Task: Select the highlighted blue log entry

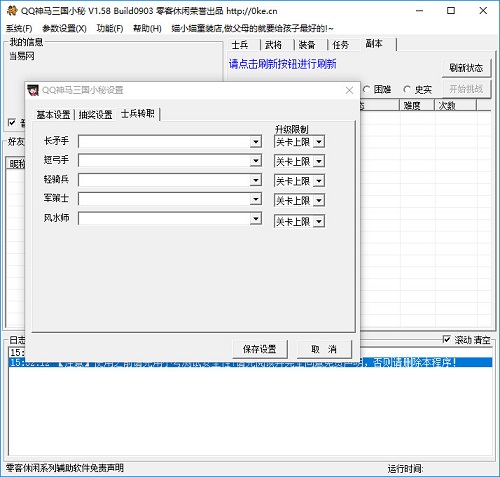Action: (x=250, y=362)
